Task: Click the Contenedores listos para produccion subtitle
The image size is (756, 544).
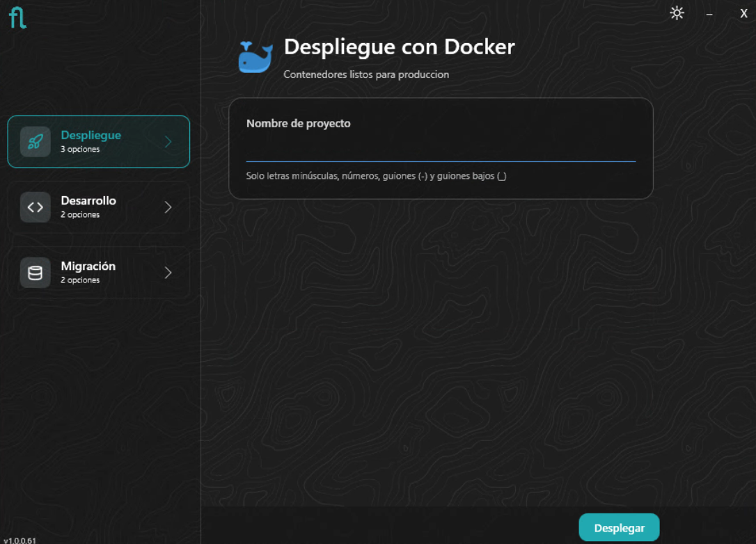Action: point(366,74)
